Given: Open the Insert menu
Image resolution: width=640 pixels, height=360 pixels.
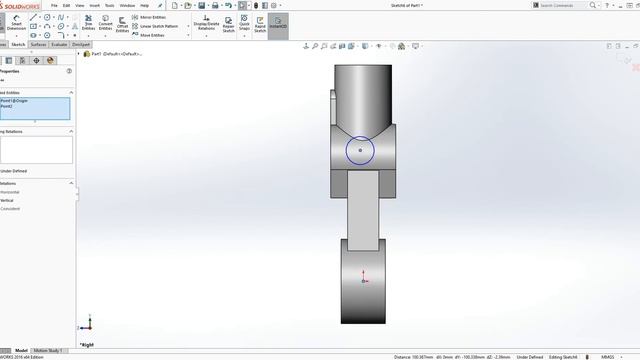Looking at the screenshot, I should tap(94, 6).
